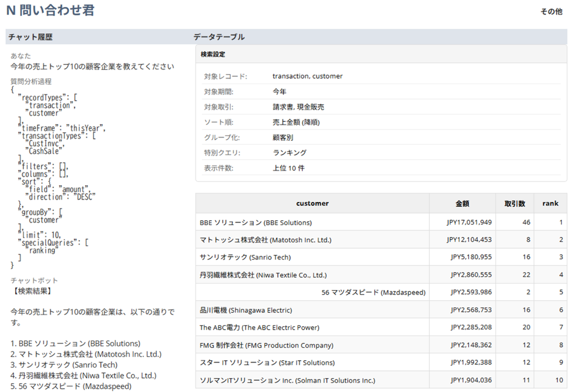
Task: Click the amount JPY17,051,949
Action: [x=469, y=223]
